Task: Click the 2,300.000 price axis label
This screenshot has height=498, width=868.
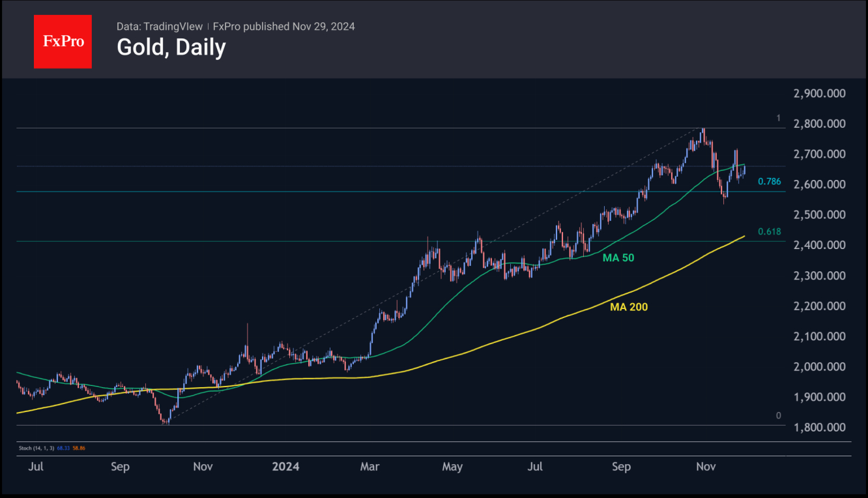Action: 820,276
